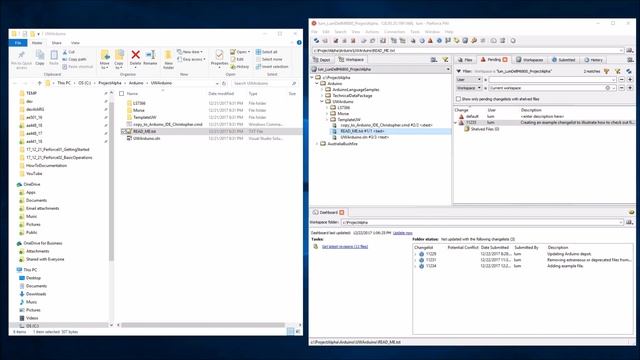The width and height of the screenshot is (640, 360).
Task: Switch to the Depot tab
Action: 321,60
